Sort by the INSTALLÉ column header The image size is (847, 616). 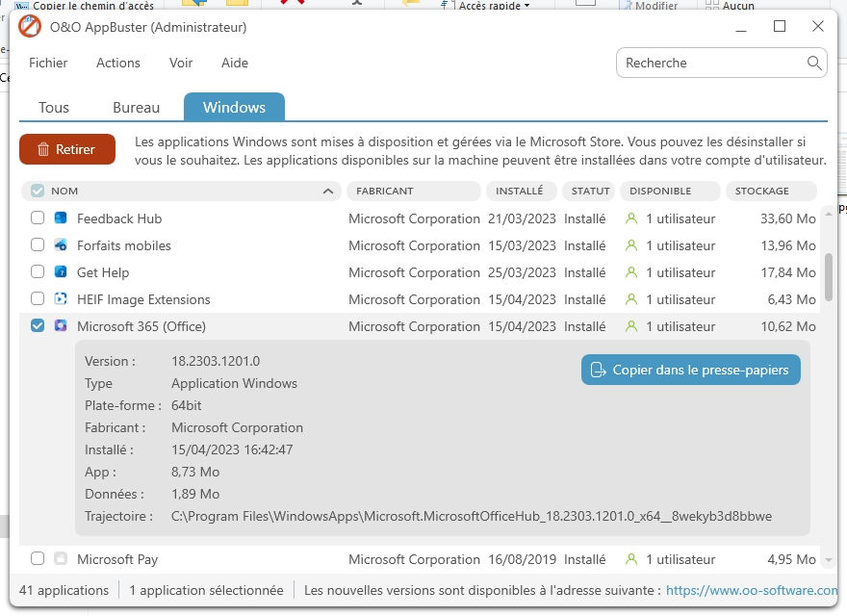[x=521, y=191]
